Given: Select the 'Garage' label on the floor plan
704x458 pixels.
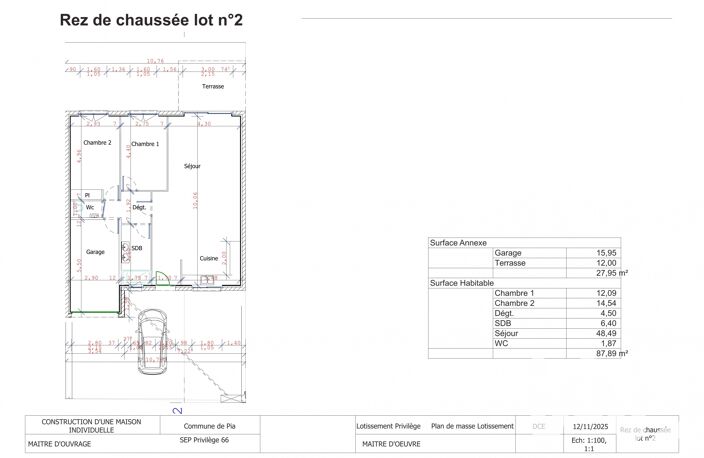Looking at the screenshot, I should (95, 252).
